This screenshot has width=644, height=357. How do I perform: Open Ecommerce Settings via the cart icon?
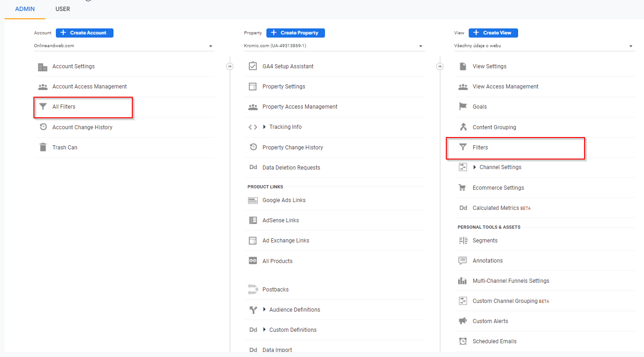coord(463,187)
